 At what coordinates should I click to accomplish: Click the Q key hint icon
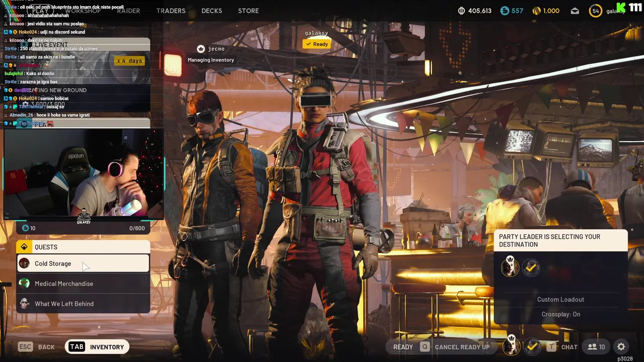425,347
